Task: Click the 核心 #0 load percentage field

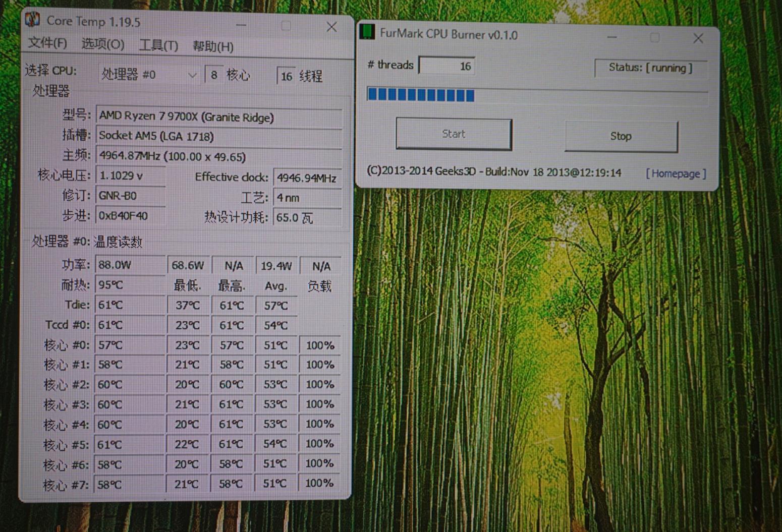Action: tap(319, 345)
